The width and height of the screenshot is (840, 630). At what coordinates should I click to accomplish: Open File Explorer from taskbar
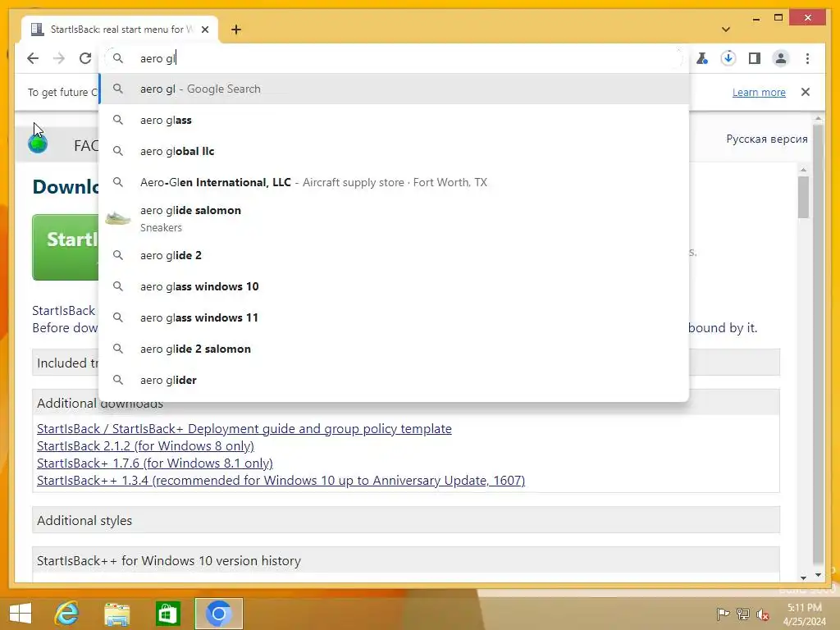point(116,614)
